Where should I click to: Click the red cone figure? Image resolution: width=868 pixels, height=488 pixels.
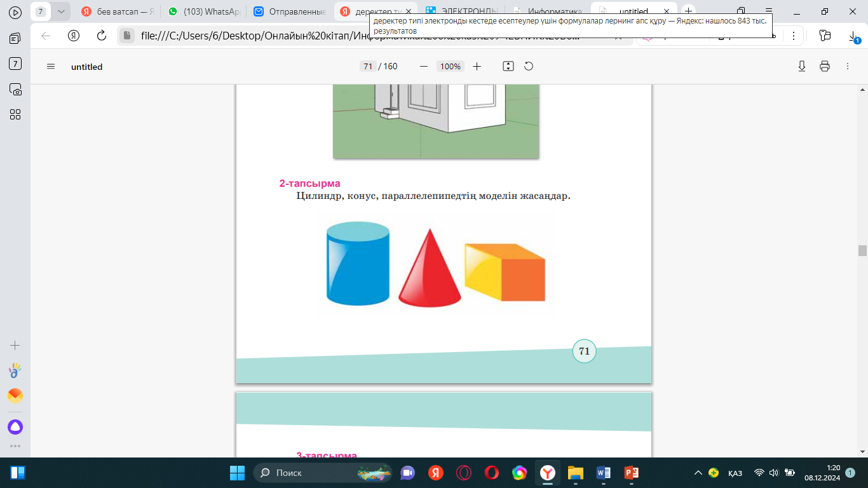(430, 268)
